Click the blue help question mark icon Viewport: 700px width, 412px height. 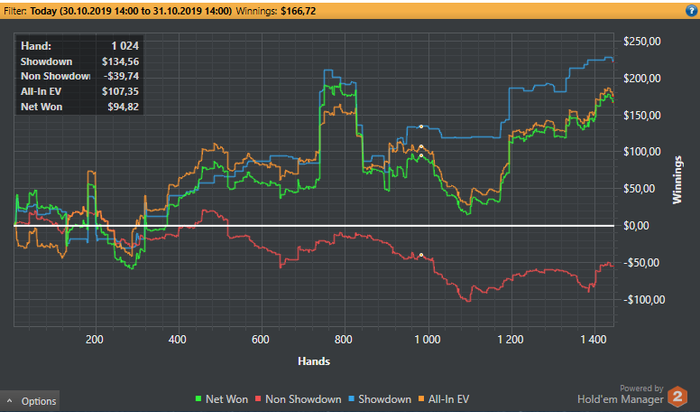point(692,11)
